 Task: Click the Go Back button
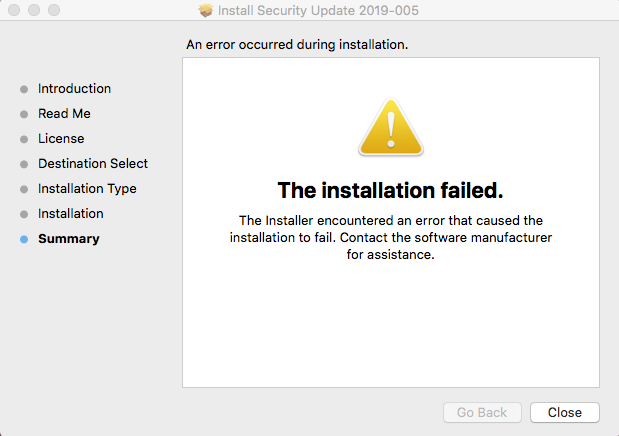(482, 412)
